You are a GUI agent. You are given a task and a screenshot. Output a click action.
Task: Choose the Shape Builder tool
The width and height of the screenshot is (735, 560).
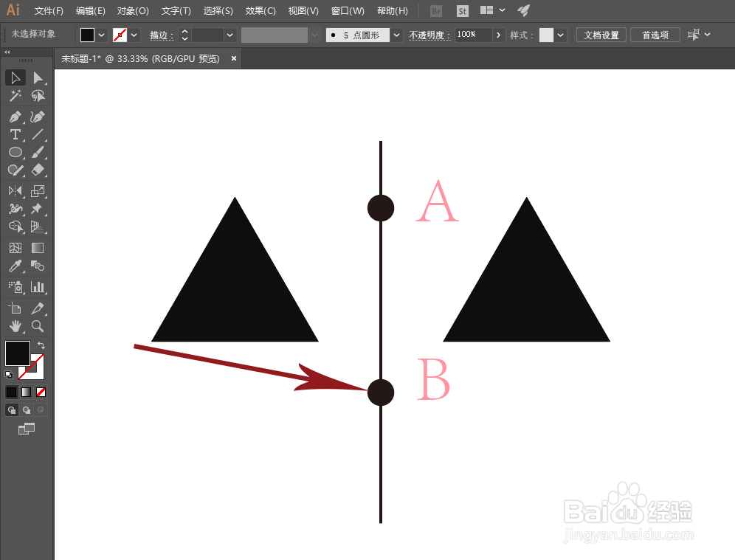pyautogui.click(x=15, y=227)
